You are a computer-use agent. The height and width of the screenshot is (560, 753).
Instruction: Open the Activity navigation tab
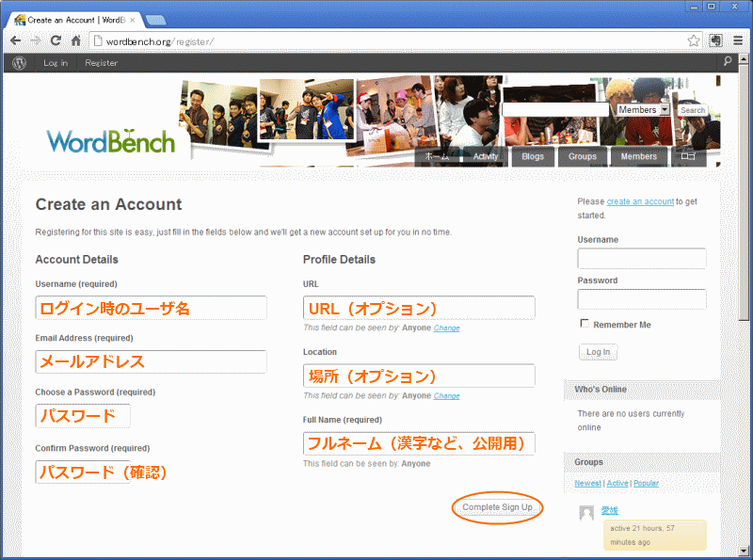tap(485, 156)
